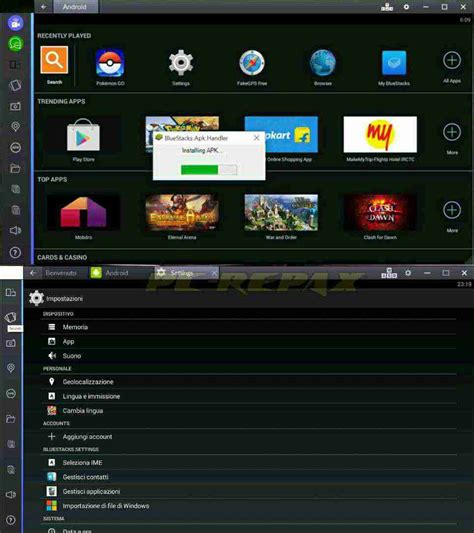Click volume icon in Impostazioni window sidebar
This screenshot has height=533, width=474.
11,495
